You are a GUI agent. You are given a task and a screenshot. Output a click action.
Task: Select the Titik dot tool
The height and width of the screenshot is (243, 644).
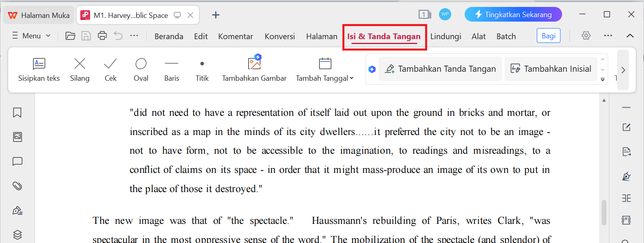tap(202, 70)
